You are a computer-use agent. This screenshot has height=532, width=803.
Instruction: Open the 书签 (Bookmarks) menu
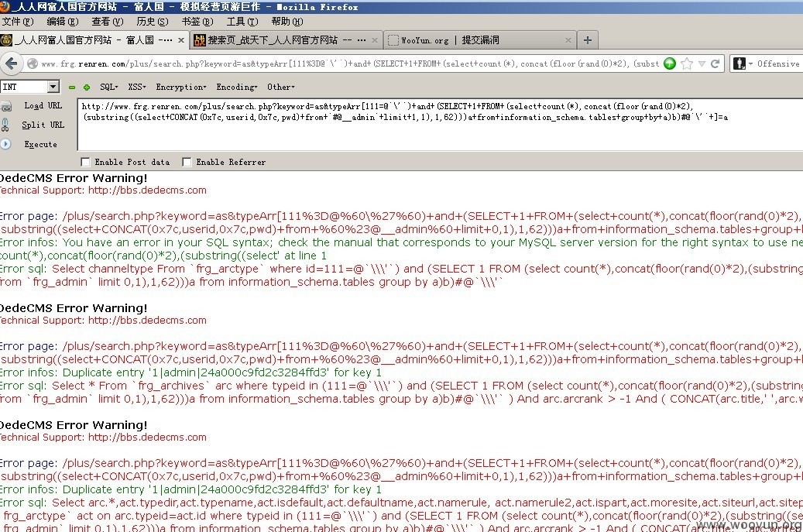tap(197, 22)
